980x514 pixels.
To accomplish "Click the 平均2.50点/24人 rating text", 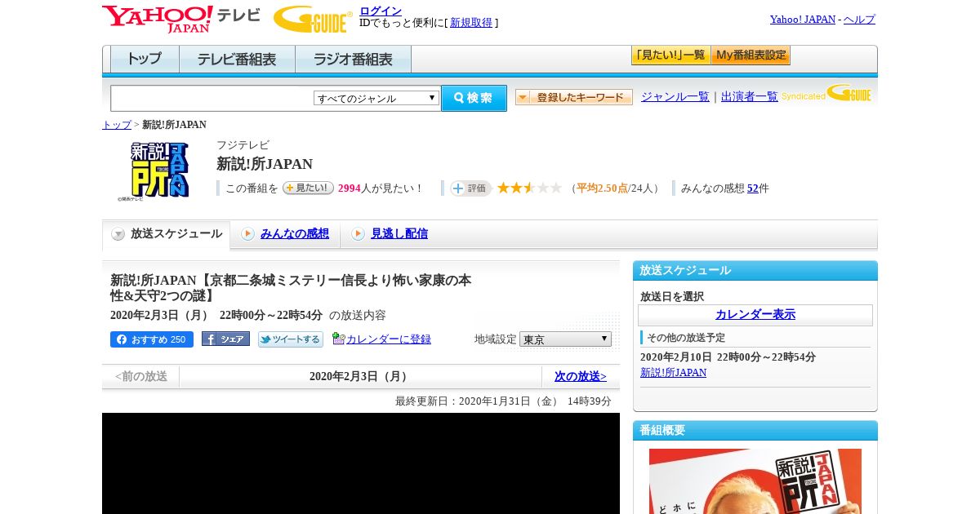I will coord(617,188).
